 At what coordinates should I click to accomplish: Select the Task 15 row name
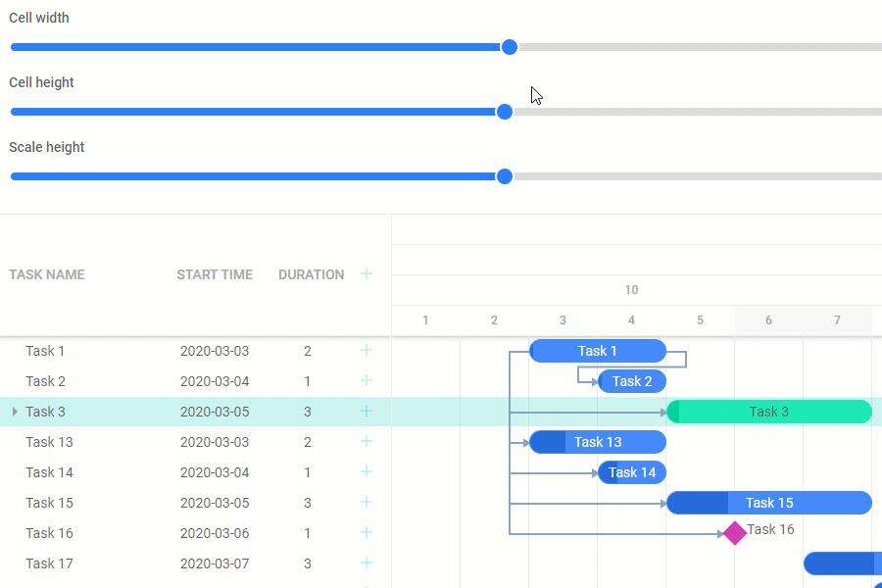click(49, 503)
